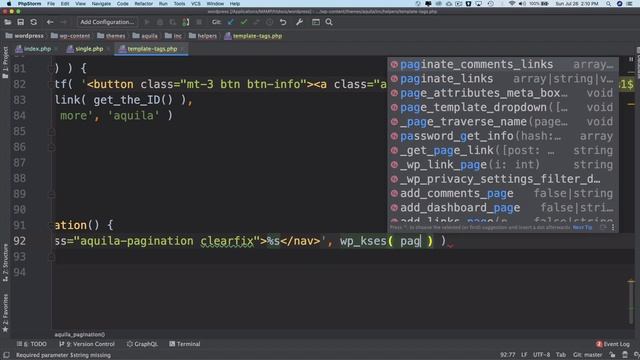Viewport: 640px width, 360px height.
Task: Select page_attributes_meta_box completion suggestion
Action: click(x=503, y=93)
